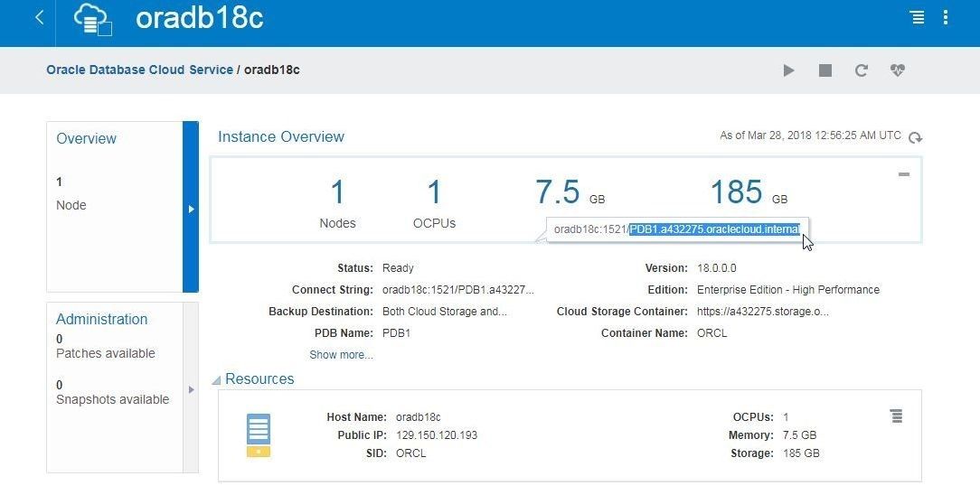The image size is (980, 495).
Task: Open the header list menu icon
Action: 917,17
